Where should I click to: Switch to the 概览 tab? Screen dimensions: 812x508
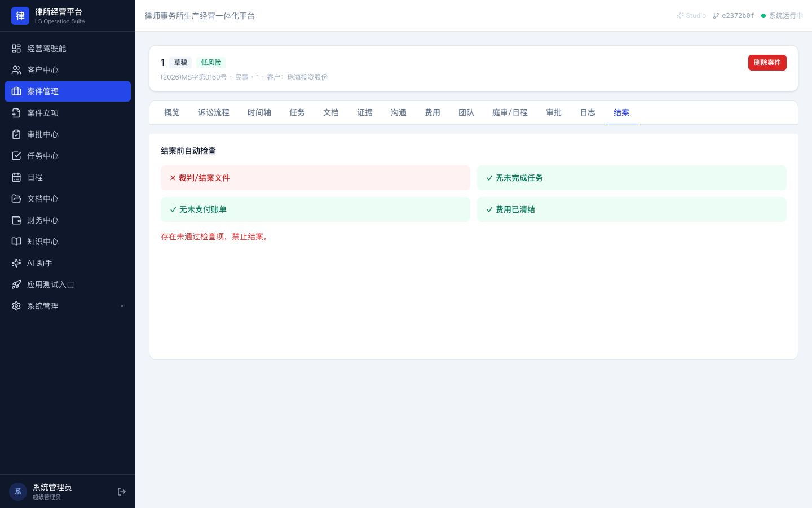172,113
